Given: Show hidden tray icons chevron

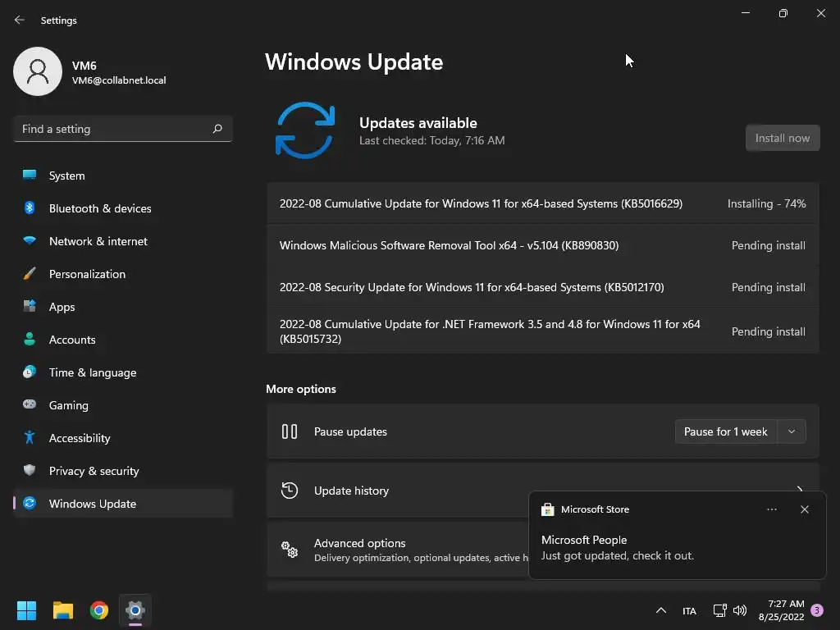Looking at the screenshot, I should tap(661, 610).
